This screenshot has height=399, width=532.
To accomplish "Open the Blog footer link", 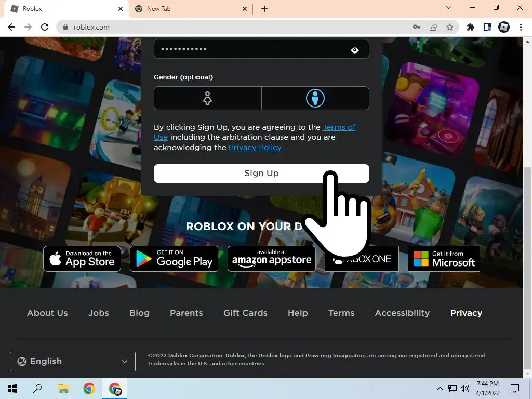I will (x=139, y=313).
